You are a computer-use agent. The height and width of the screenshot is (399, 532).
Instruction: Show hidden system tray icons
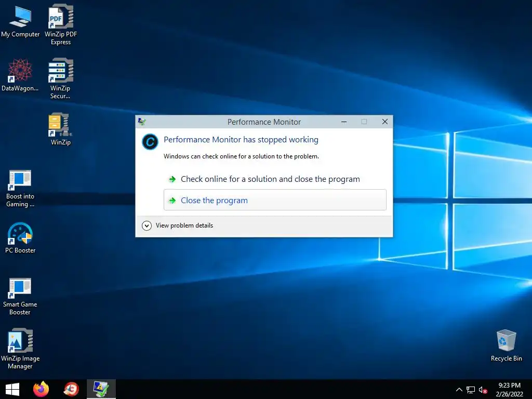[459, 390]
